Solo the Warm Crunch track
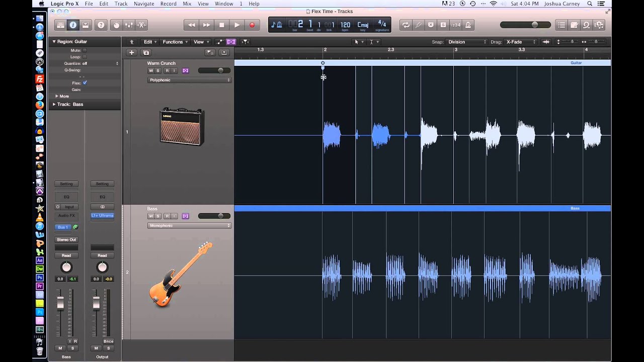 (158, 71)
